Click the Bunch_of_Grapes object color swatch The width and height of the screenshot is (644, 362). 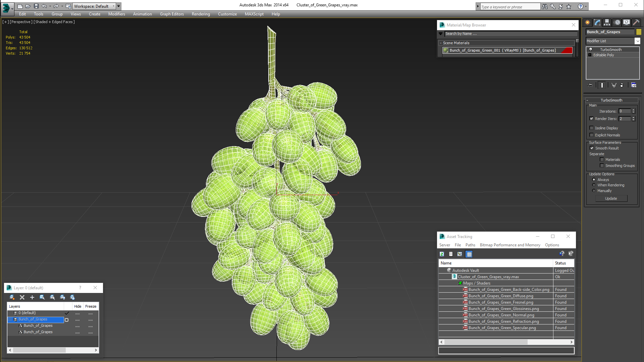(639, 32)
